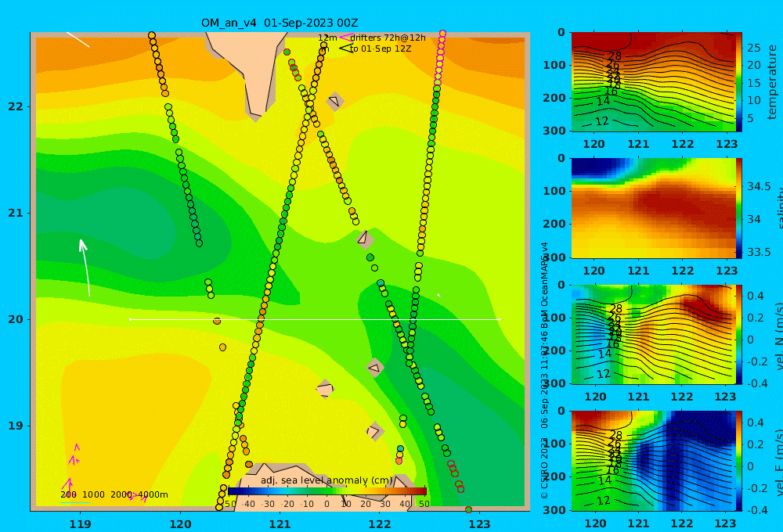Click the longitude tick label '123' on main map
This screenshot has height=532, width=783.
pos(479,524)
